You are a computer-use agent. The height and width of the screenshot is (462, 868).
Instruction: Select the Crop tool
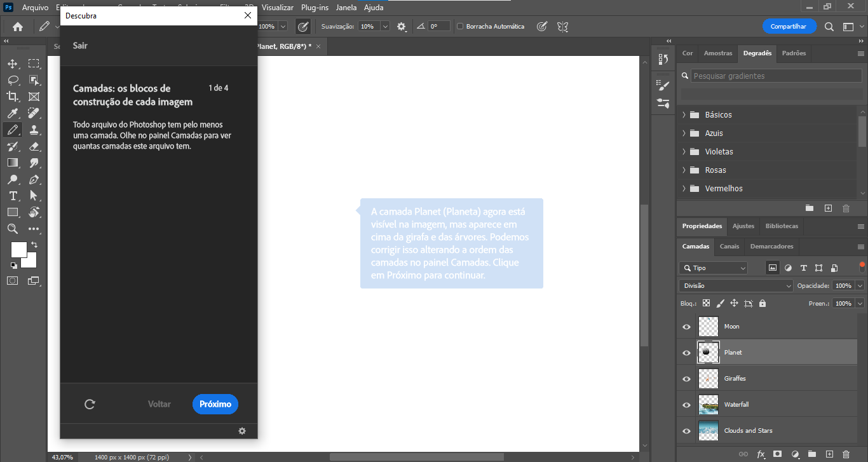[x=13, y=96]
